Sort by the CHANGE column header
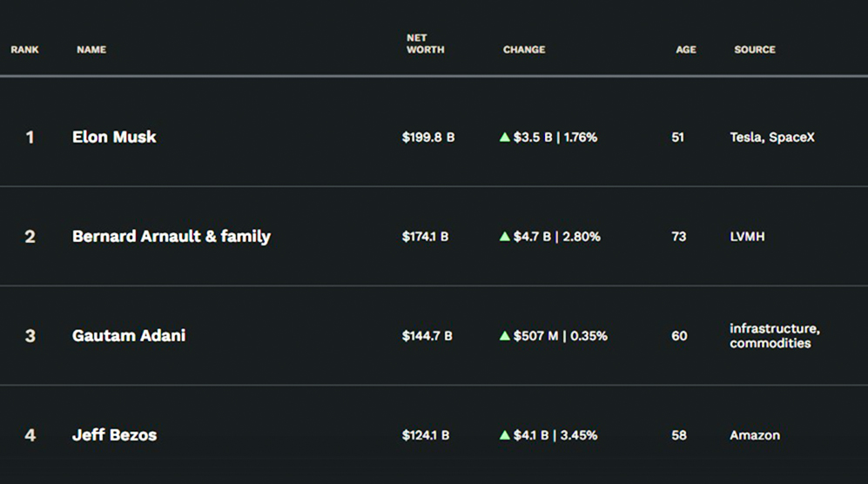 point(524,50)
